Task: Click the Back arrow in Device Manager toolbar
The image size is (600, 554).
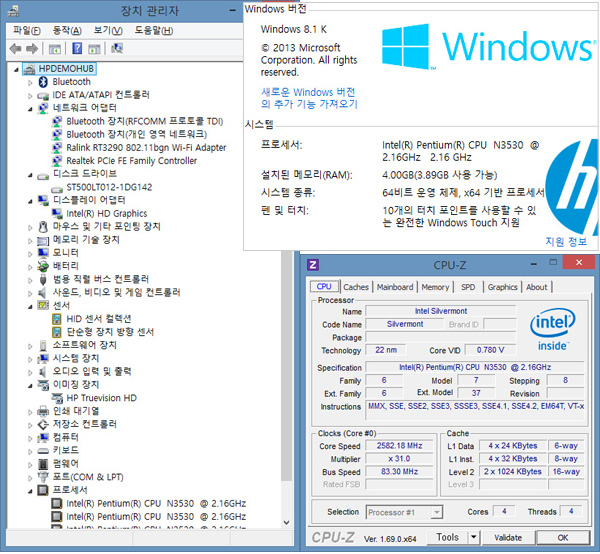Action: 15,48
